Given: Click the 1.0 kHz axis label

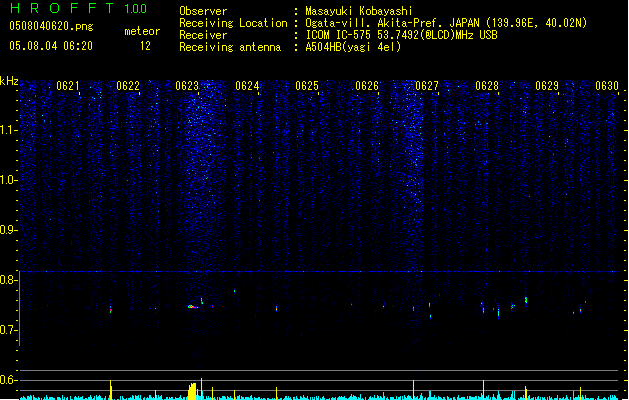Looking at the screenshot, I should coord(8,180).
